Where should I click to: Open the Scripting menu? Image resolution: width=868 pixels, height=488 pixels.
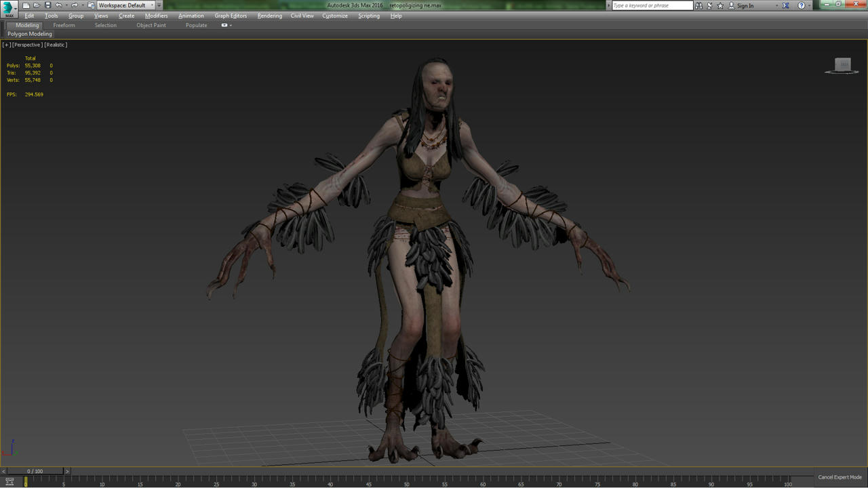pos(369,16)
